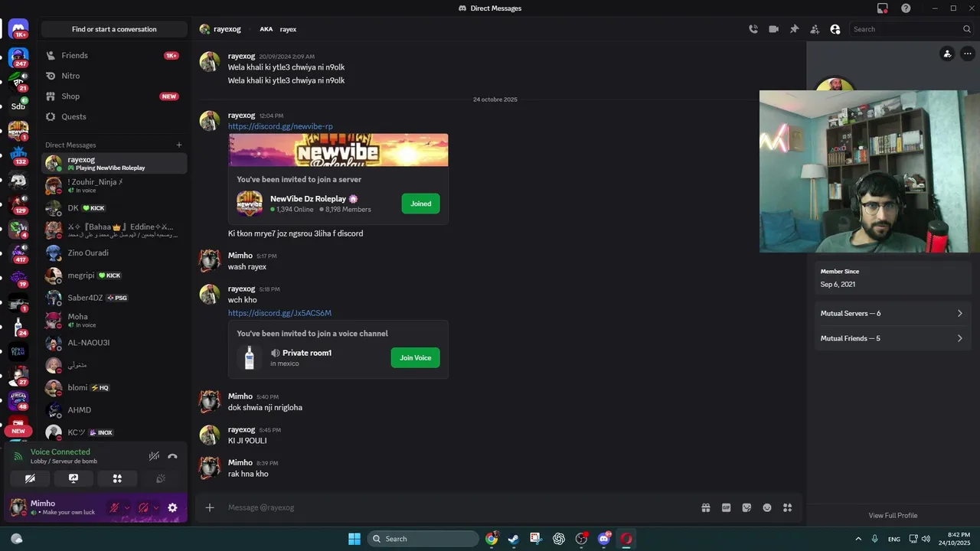
Task: Focus the header Search field
Action: (x=911, y=29)
